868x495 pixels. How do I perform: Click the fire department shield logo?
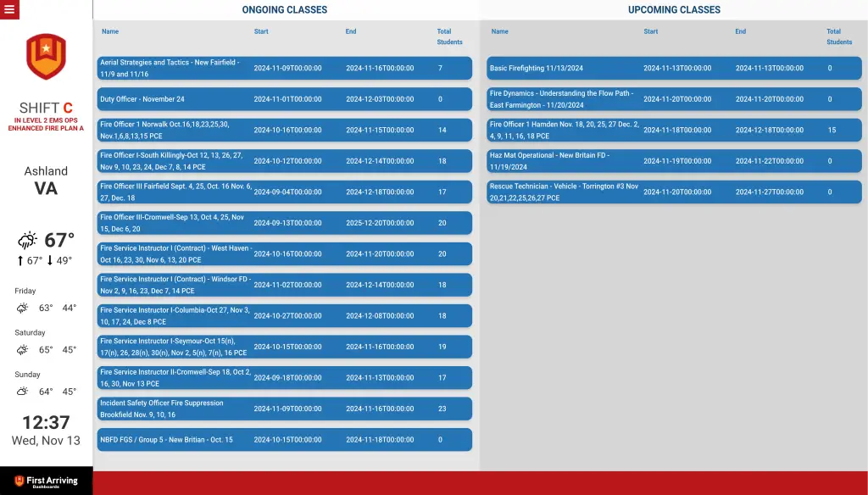click(46, 56)
